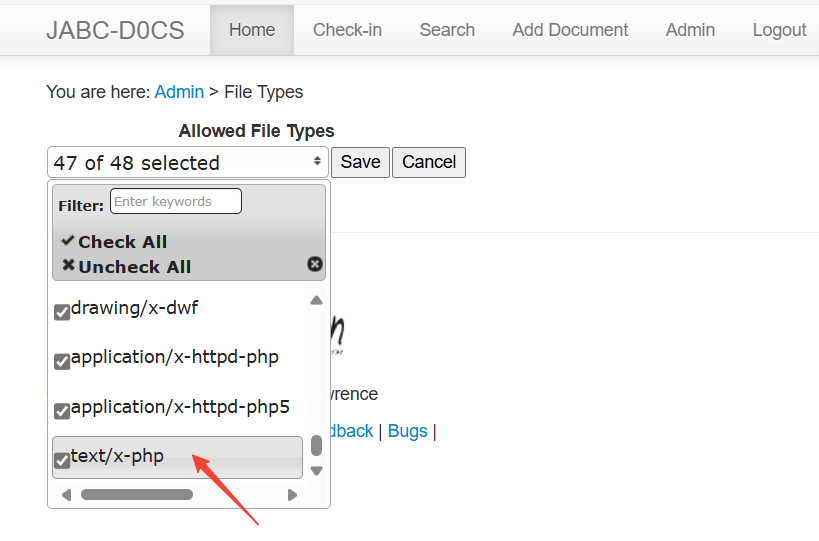Click the Check All label text
The height and width of the screenshot is (541, 819).
(x=123, y=242)
